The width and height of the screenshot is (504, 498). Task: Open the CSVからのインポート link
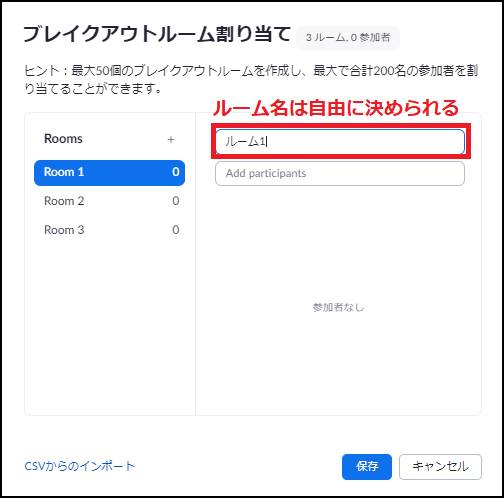click(80, 466)
